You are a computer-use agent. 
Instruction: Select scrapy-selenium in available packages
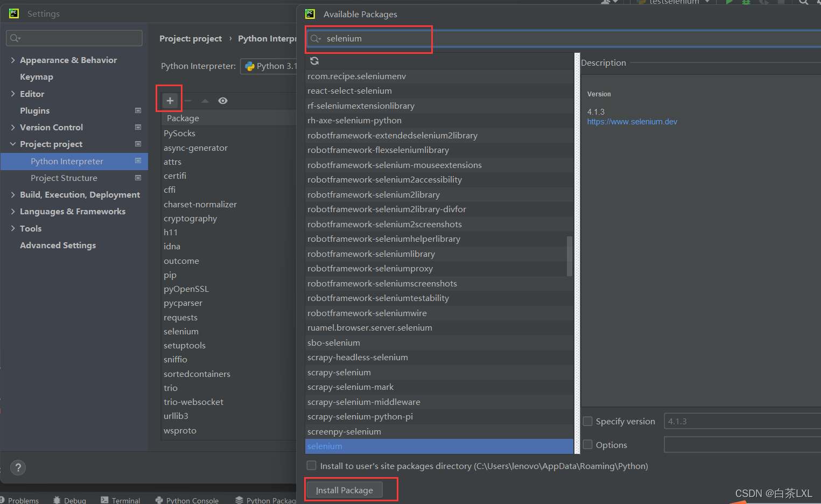pyautogui.click(x=439, y=372)
